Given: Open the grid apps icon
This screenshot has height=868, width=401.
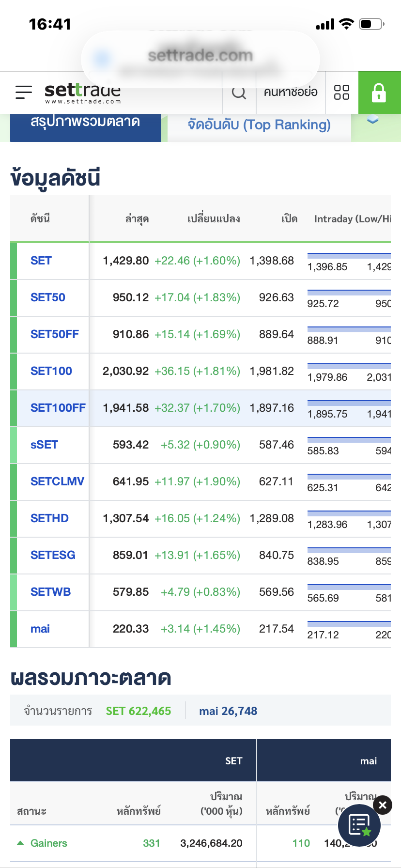Looking at the screenshot, I should (342, 92).
